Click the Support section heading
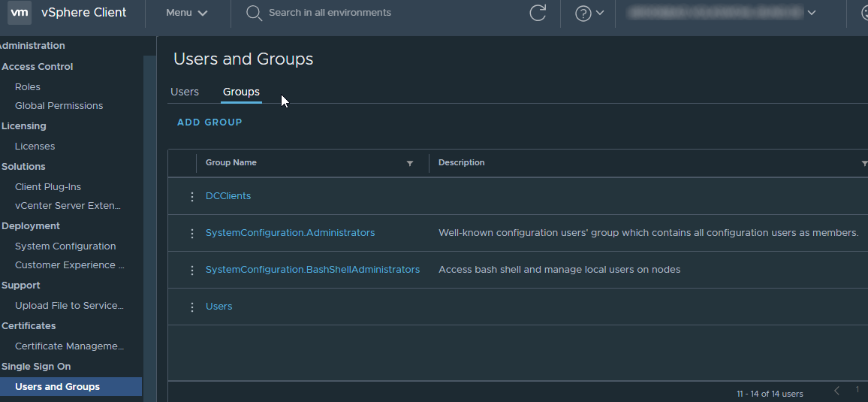This screenshot has height=402, width=868. click(20, 286)
